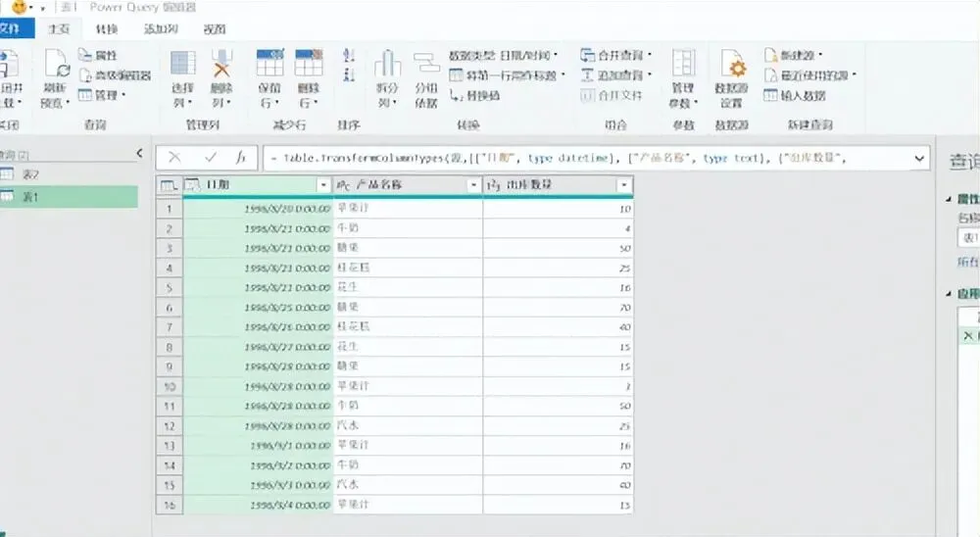
Task: Collapse the Queries pane with the chevron
Action: click(x=139, y=153)
